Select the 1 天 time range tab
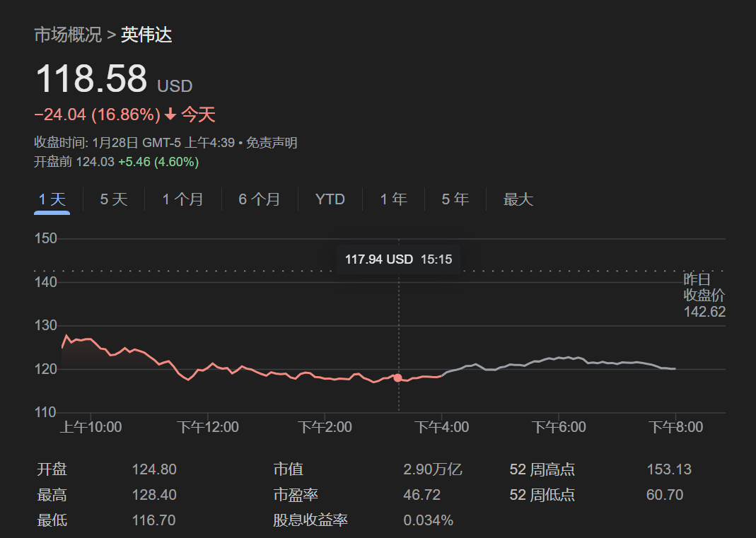The image size is (756, 538). (52, 199)
